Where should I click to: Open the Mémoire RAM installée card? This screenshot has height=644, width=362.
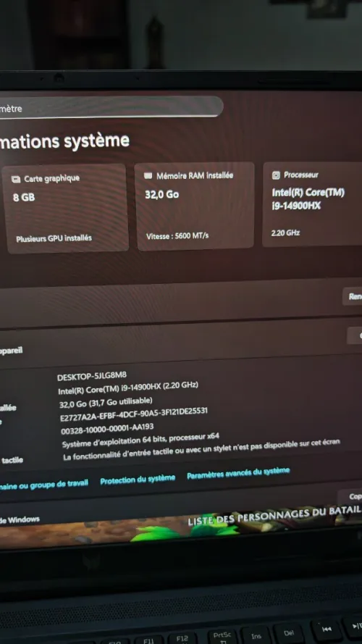click(195, 206)
